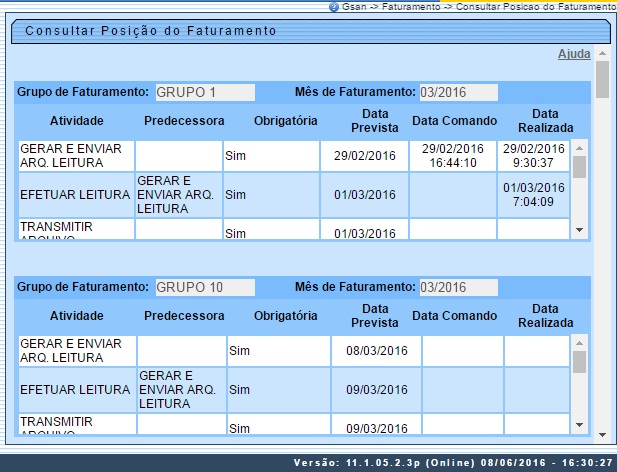This screenshot has width=617, height=472.
Task: Click the 29/02/2016 16:44:10 Data Comando cell
Action: [453, 156]
